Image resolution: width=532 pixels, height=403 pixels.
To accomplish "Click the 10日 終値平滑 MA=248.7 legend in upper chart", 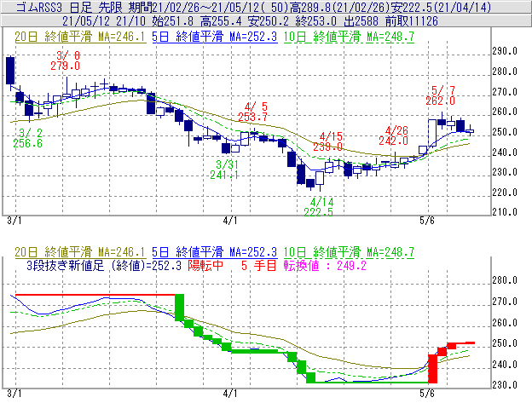I will (349, 37).
